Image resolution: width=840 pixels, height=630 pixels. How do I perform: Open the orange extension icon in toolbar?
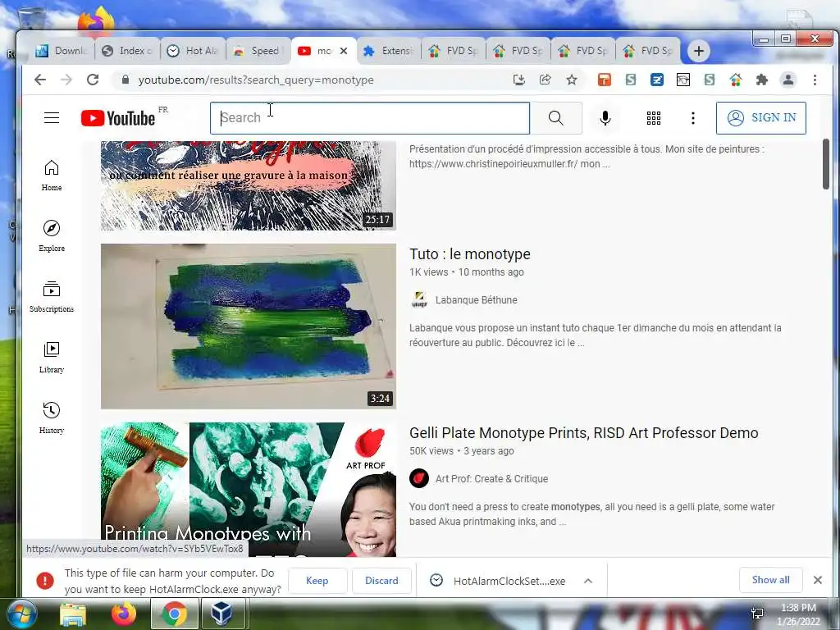click(605, 80)
